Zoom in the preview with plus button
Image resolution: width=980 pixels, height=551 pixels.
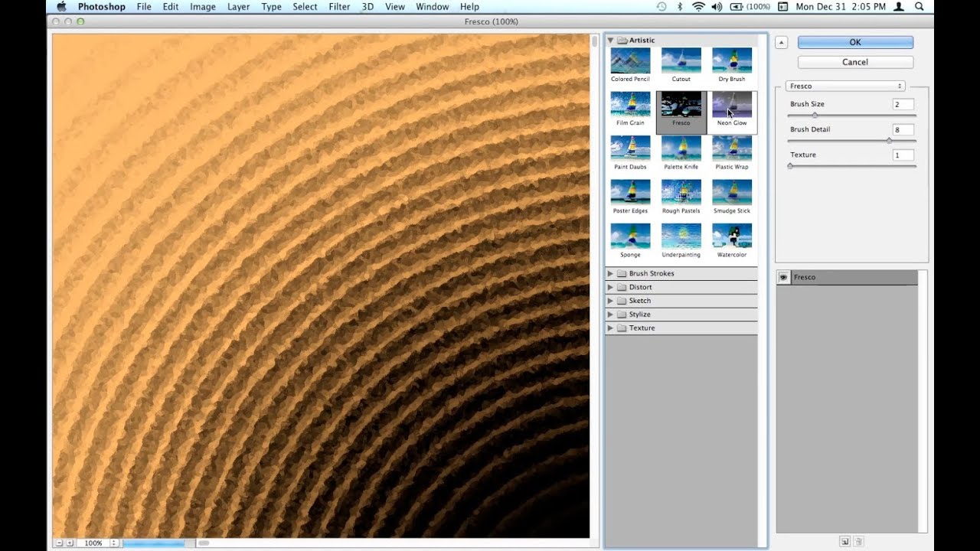(69, 543)
